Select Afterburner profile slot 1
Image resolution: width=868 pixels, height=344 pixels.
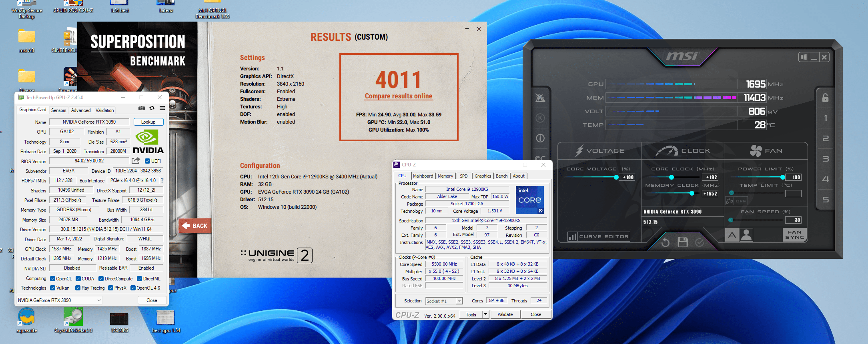click(825, 118)
